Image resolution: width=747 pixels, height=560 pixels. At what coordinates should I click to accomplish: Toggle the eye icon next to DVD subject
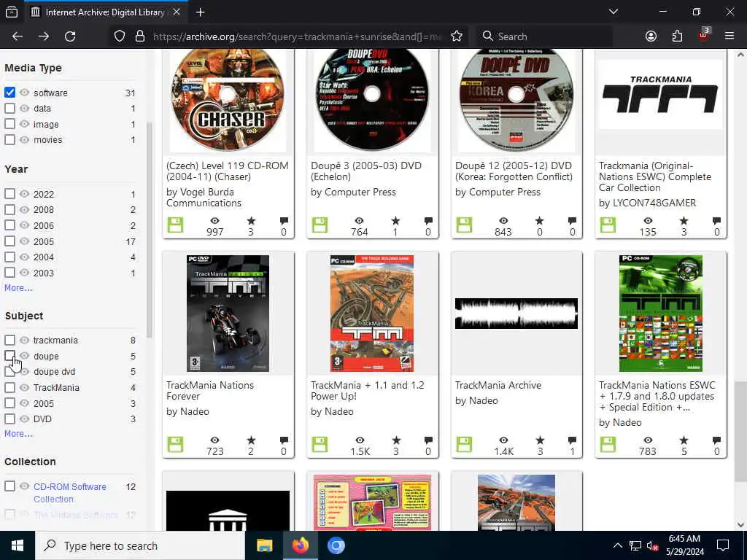coord(24,419)
